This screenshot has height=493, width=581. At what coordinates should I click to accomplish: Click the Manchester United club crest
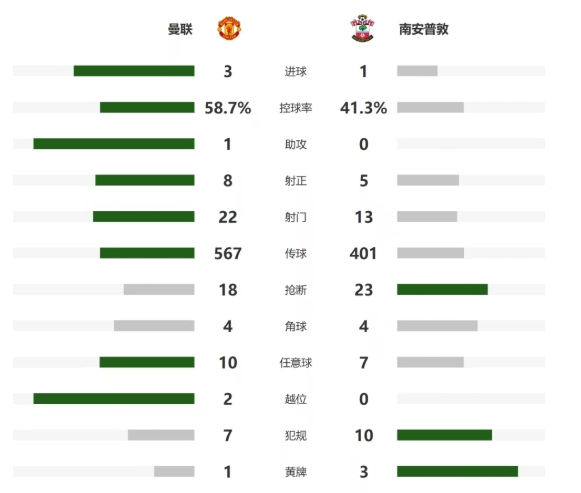tap(229, 28)
